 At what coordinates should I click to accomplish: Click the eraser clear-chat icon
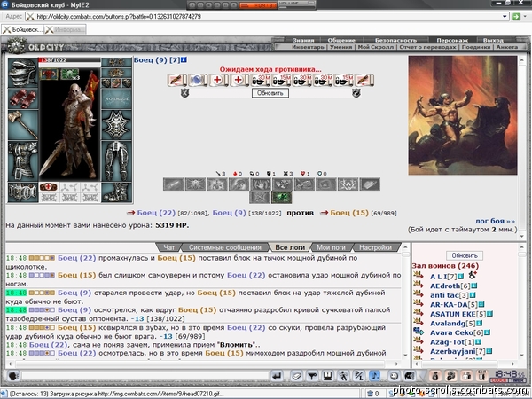click(x=296, y=376)
